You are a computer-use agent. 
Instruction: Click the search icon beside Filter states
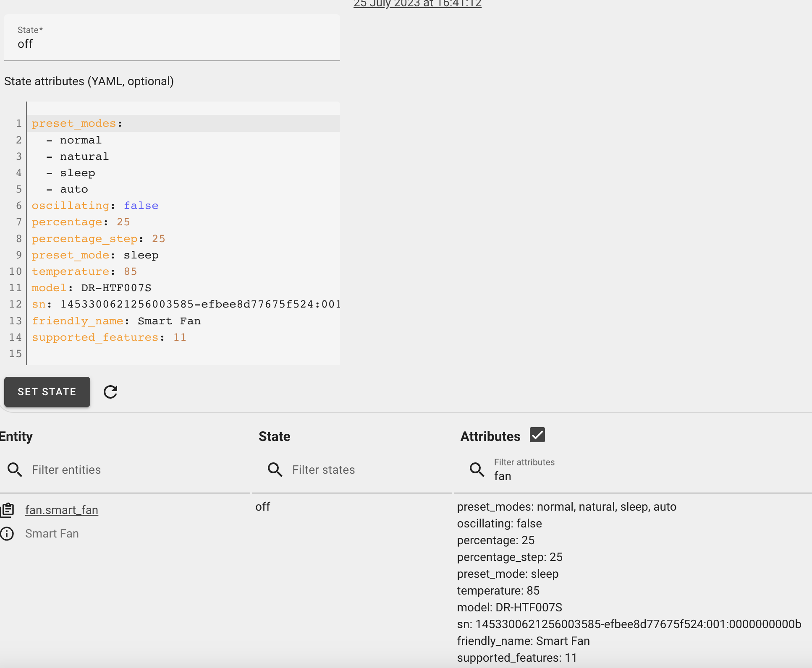275,470
